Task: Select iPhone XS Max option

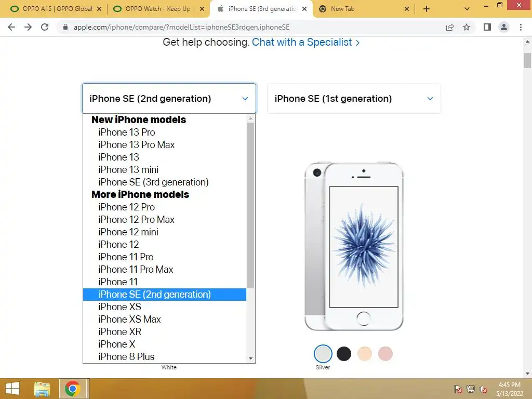Action: pyautogui.click(x=165, y=320)
